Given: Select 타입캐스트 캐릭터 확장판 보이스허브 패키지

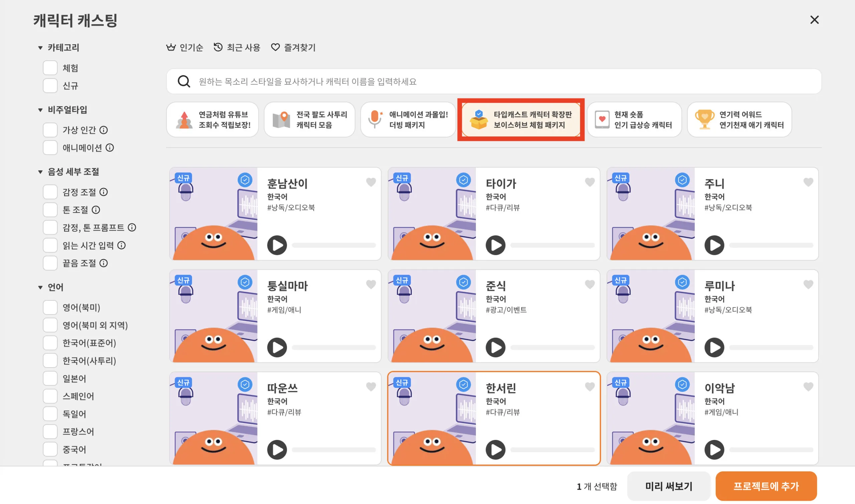Looking at the screenshot, I should (521, 119).
